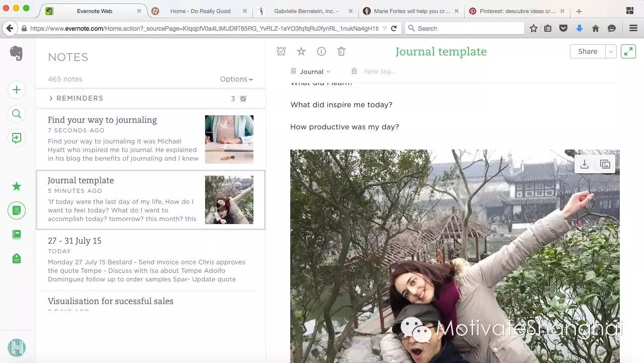Click the large photo in the note
The height and width of the screenshot is (363, 644).
tap(455, 256)
